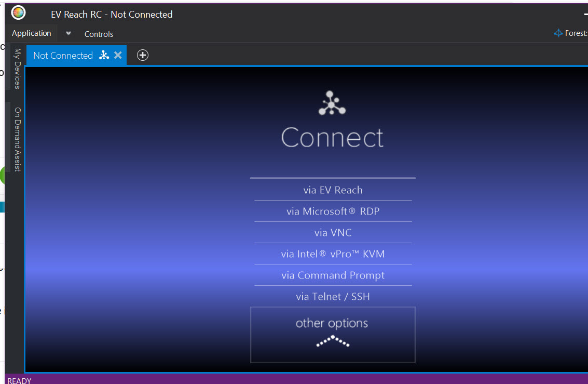Click the upward chevron inside other options
588x384 pixels.
(x=332, y=341)
